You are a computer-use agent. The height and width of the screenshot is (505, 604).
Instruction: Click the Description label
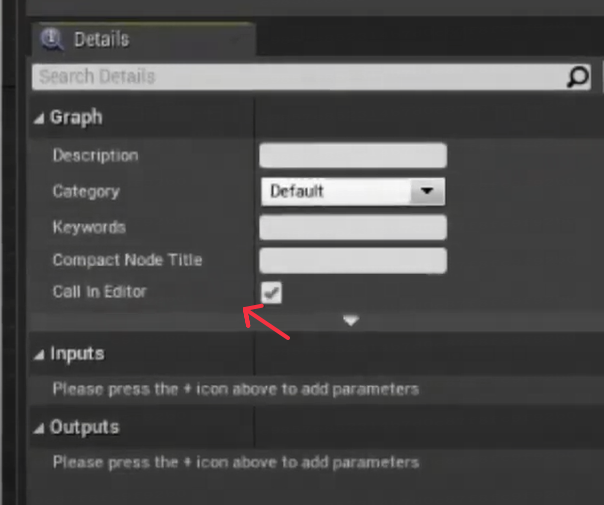pos(95,156)
